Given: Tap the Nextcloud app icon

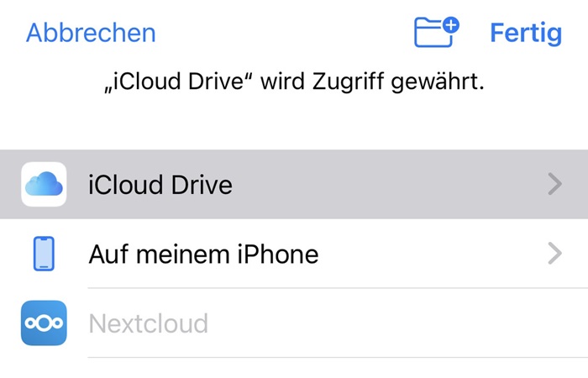Looking at the screenshot, I should coord(44,323).
